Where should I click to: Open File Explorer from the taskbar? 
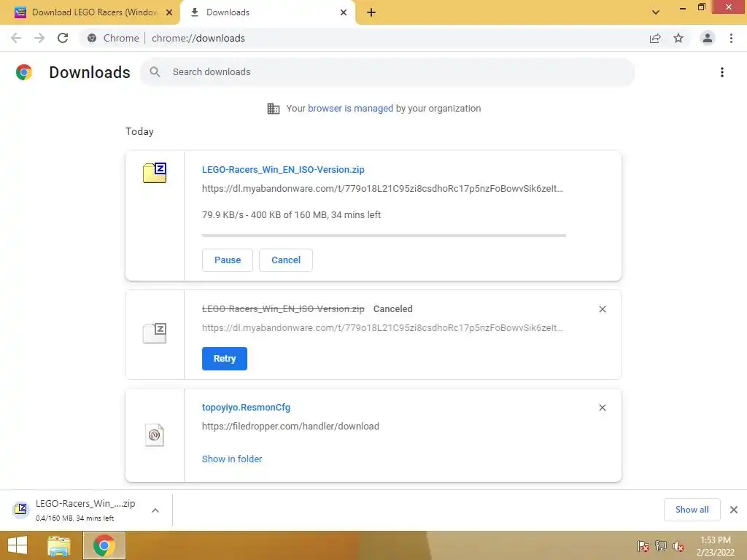pos(59,545)
